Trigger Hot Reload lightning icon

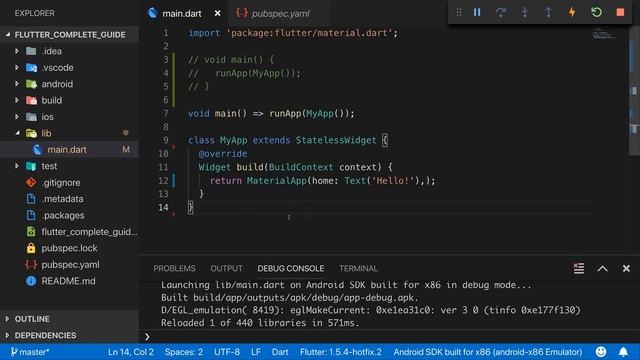point(572,12)
